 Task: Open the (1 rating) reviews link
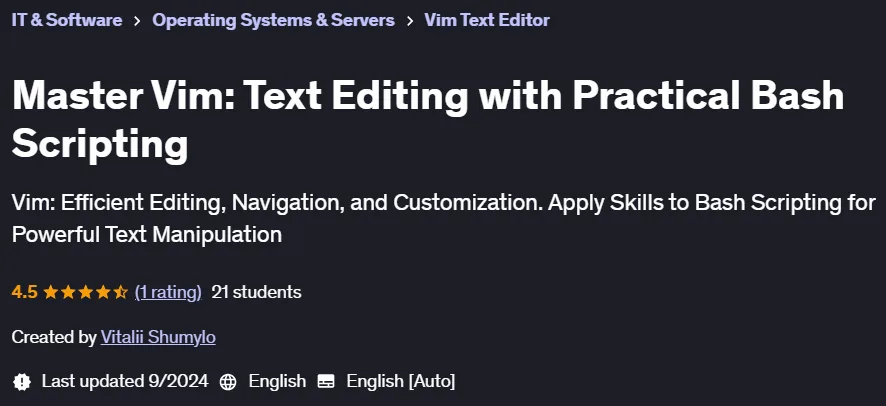[168, 292]
